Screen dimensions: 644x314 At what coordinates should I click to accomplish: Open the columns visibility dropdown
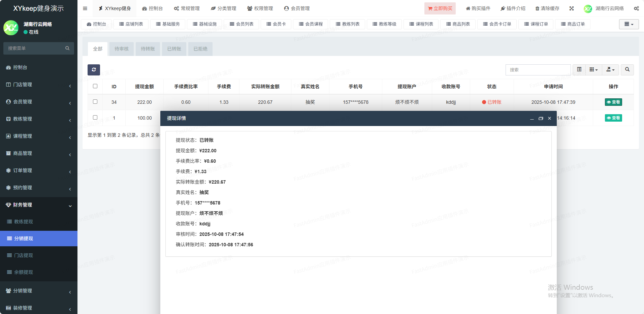pos(593,70)
